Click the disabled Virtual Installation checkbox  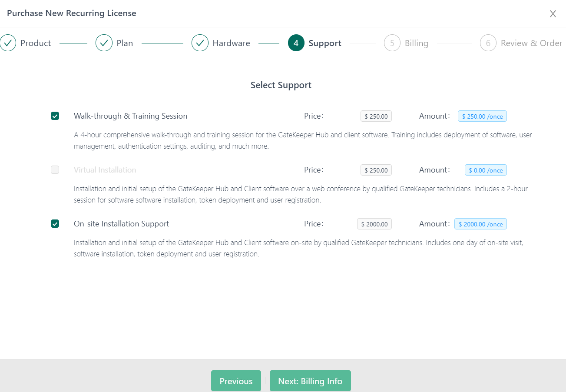click(x=55, y=170)
